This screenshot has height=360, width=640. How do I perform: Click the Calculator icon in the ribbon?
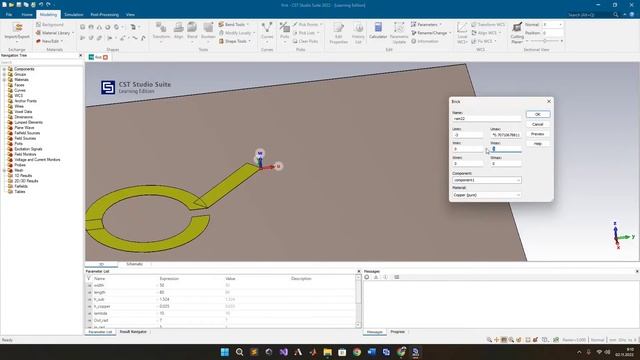[378, 31]
